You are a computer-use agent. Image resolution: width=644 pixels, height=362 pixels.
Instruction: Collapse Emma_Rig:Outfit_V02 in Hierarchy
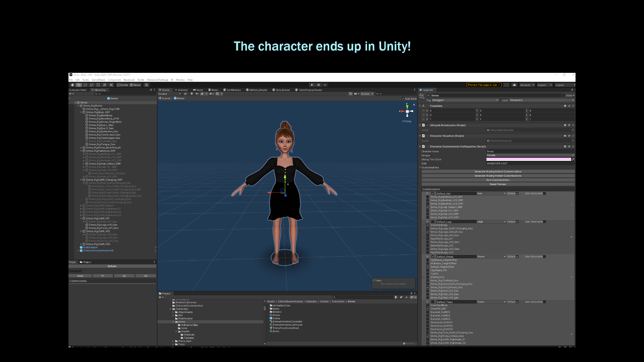click(x=81, y=231)
